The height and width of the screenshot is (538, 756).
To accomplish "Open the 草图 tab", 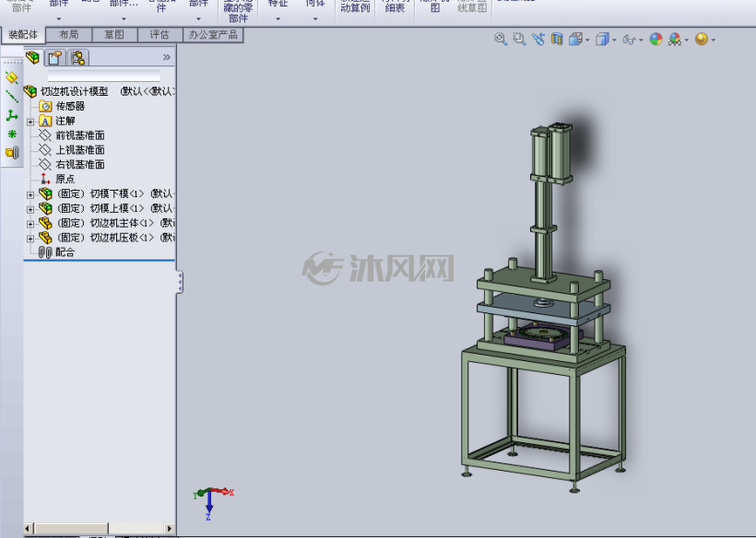I will 114,35.
